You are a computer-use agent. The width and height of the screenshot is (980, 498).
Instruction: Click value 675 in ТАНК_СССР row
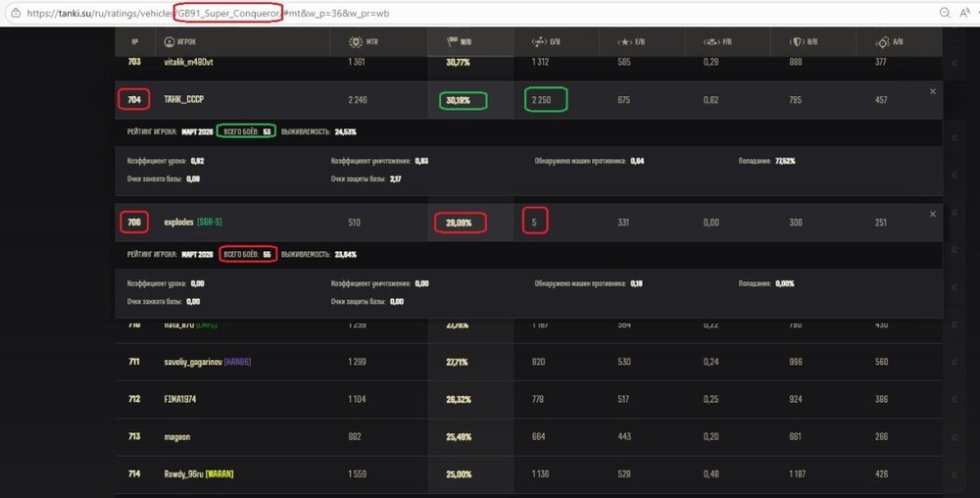623,100
